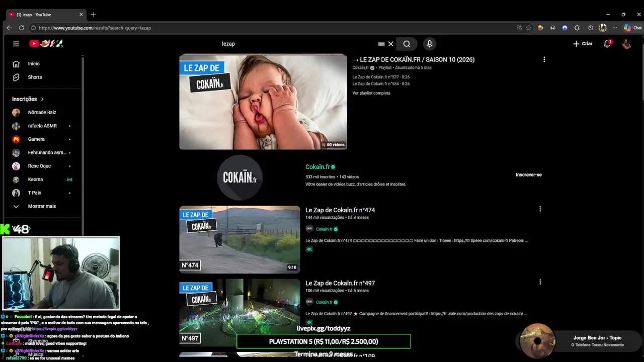Play the baby playlist thumbnail

click(x=263, y=102)
